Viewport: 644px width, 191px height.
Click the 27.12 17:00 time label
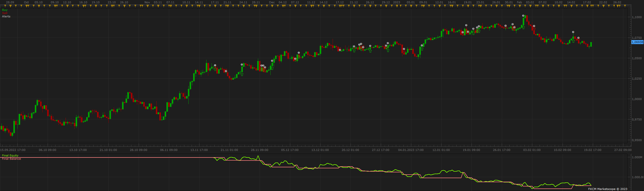[x=380, y=150]
